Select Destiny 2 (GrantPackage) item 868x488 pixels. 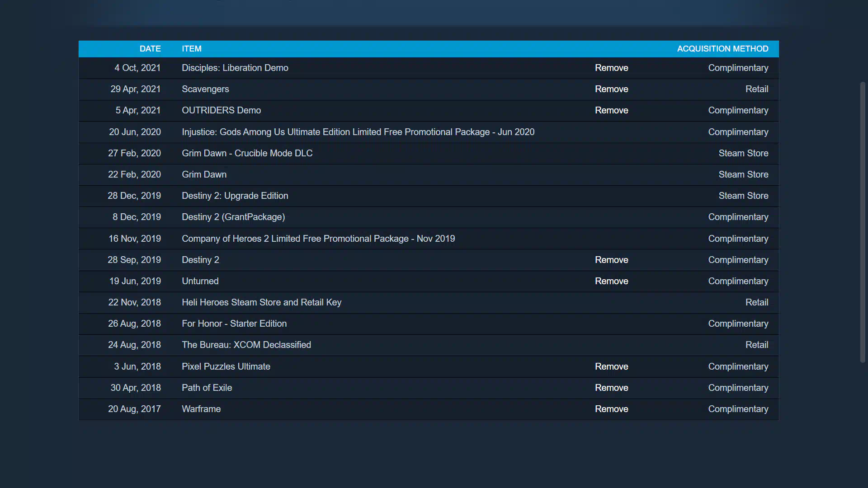click(x=233, y=217)
